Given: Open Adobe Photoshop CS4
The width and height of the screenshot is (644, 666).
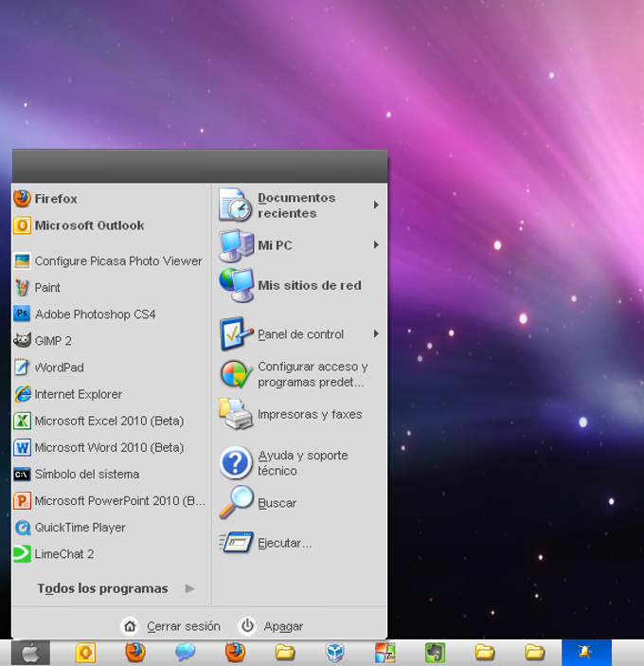Looking at the screenshot, I should 95,315.
